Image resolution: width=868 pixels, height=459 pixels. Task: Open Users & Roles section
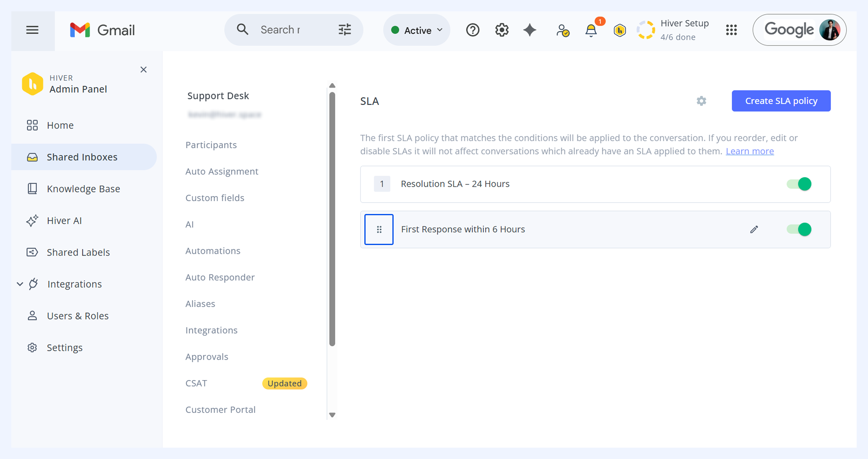(78, 316)
